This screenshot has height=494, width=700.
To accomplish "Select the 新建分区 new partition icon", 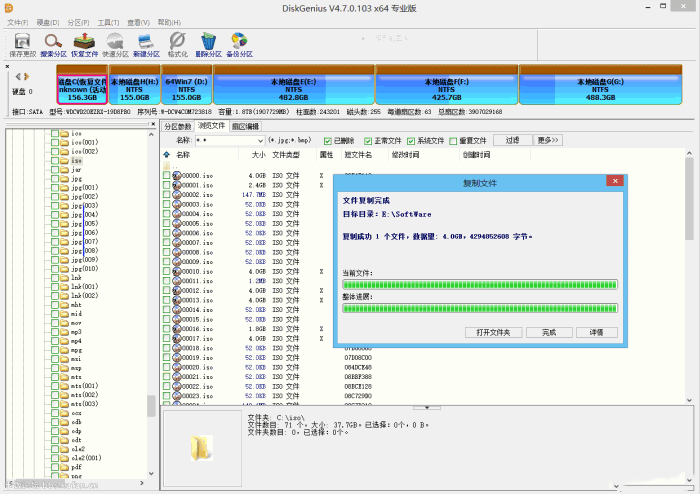I will coord(146,45).
